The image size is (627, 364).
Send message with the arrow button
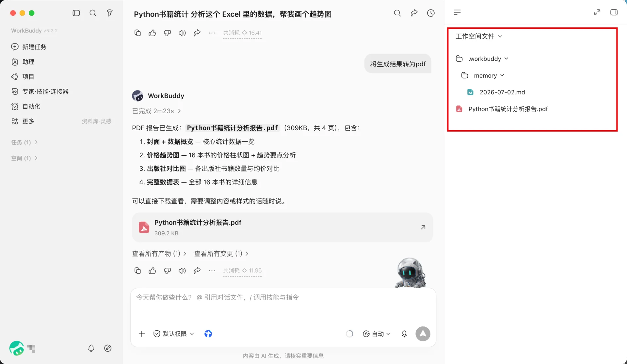(x=423, y=334)
